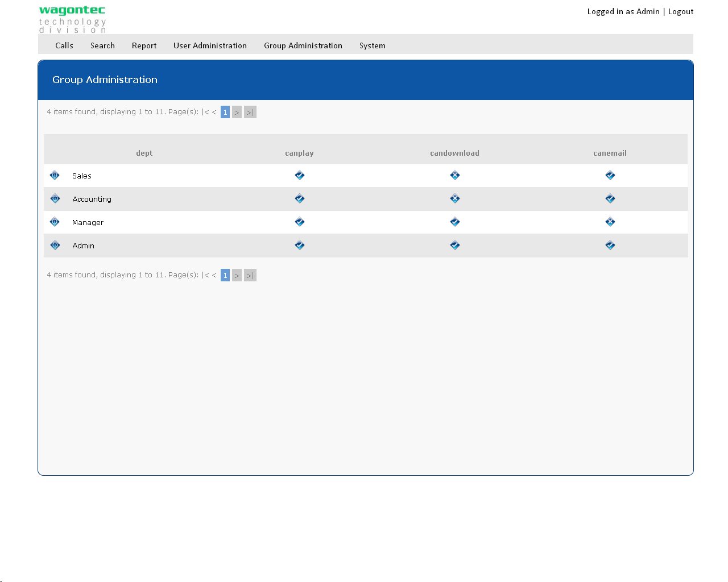
Task: Go to next page in bottom pagination
Action: (237, 275)
